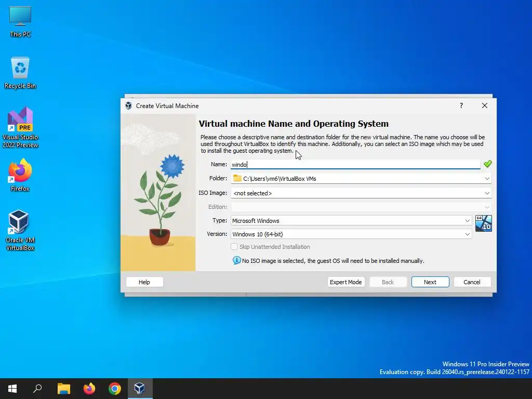Click VirtualBox taskbar icon
Screen dimensions: 532x399
(140, 389)
